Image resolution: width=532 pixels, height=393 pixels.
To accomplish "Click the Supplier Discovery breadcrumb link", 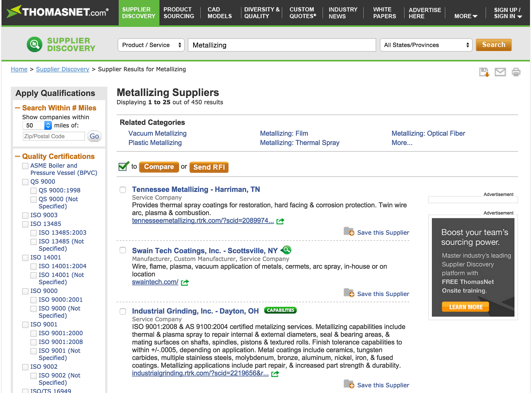I will [x=63, y=69].
